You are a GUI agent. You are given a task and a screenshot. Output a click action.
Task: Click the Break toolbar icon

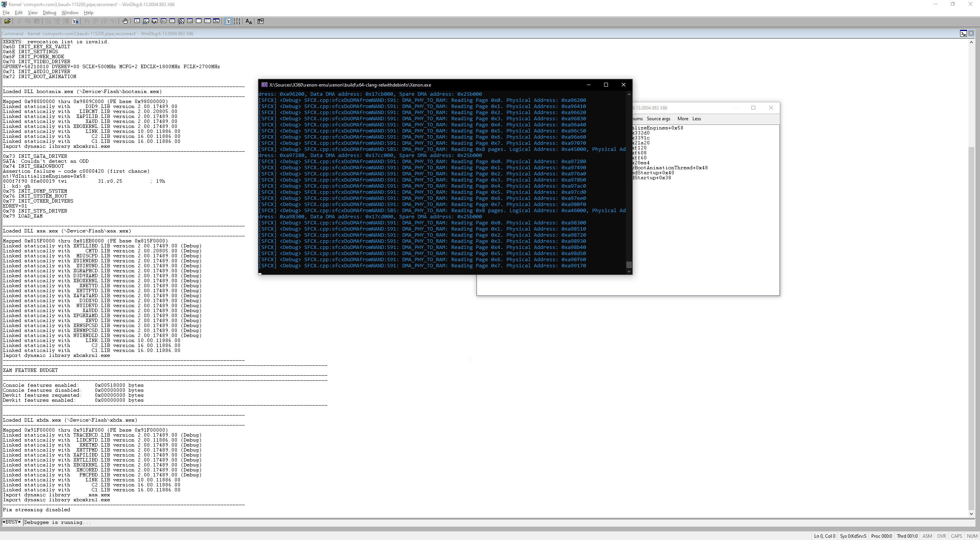tap(75, 21)
